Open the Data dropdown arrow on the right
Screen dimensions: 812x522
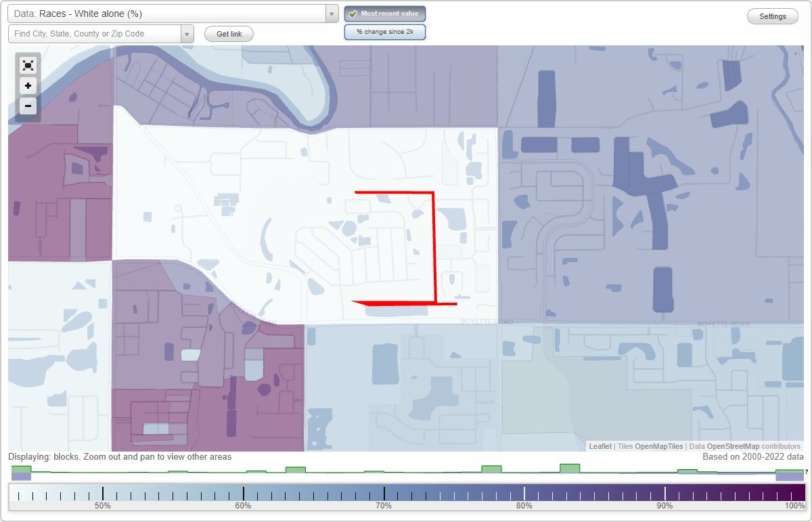click(x=331, y=14)
